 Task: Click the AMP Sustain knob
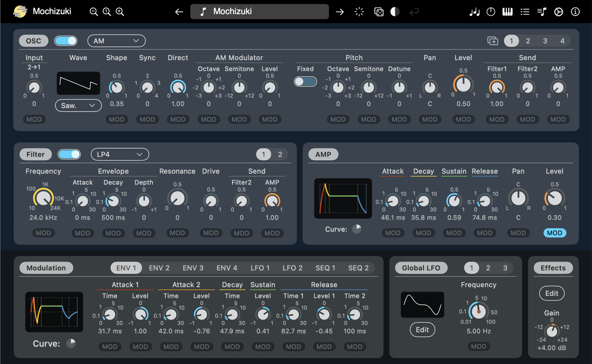click(454, 201)
